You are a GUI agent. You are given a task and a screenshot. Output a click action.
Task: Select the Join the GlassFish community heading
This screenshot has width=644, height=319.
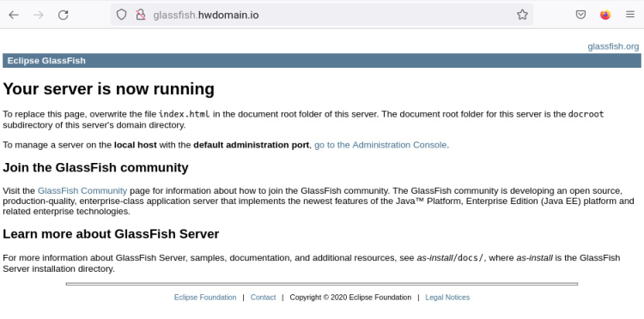click(x=95, y=167)
